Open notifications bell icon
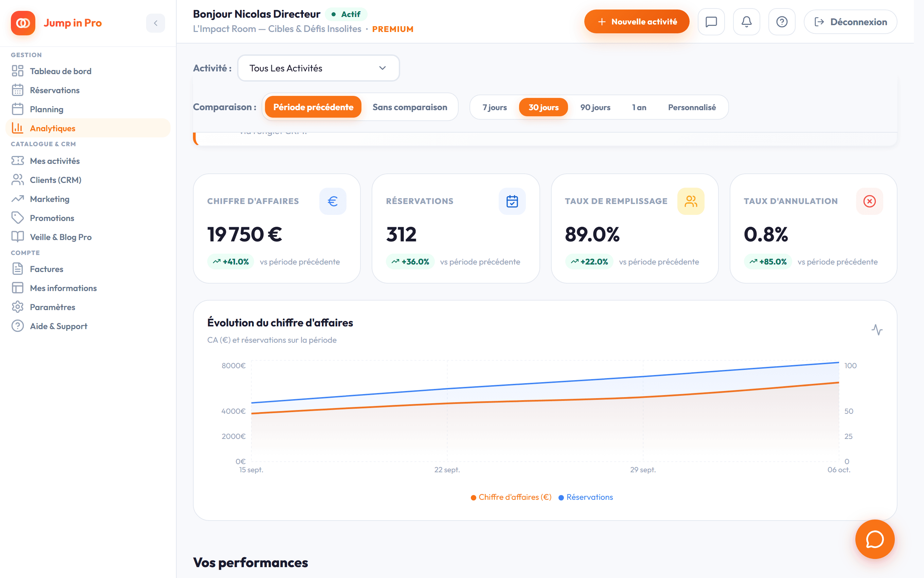This screenshot has height=578, width=924. tap(746, 22)
